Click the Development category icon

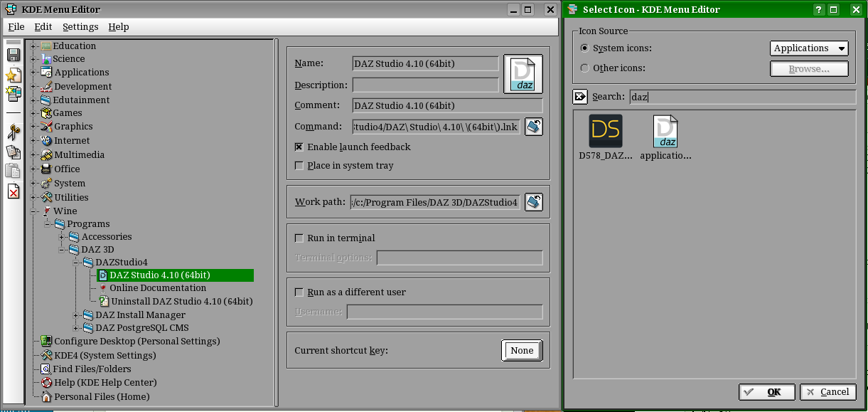tap(46, 86)
